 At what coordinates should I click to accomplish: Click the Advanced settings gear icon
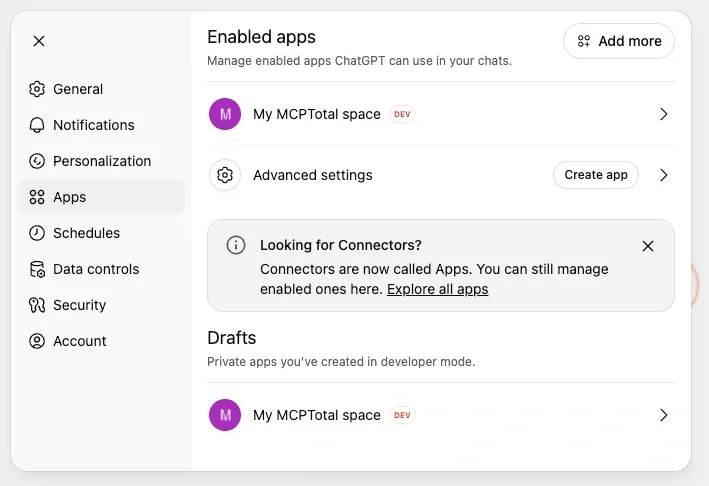[225, 175]
